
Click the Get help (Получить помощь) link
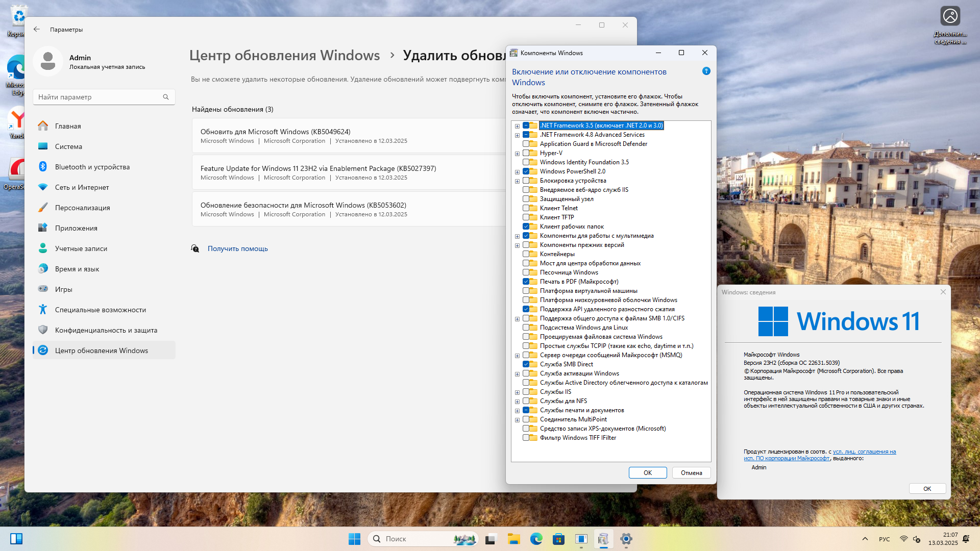(x=237, y=248)
